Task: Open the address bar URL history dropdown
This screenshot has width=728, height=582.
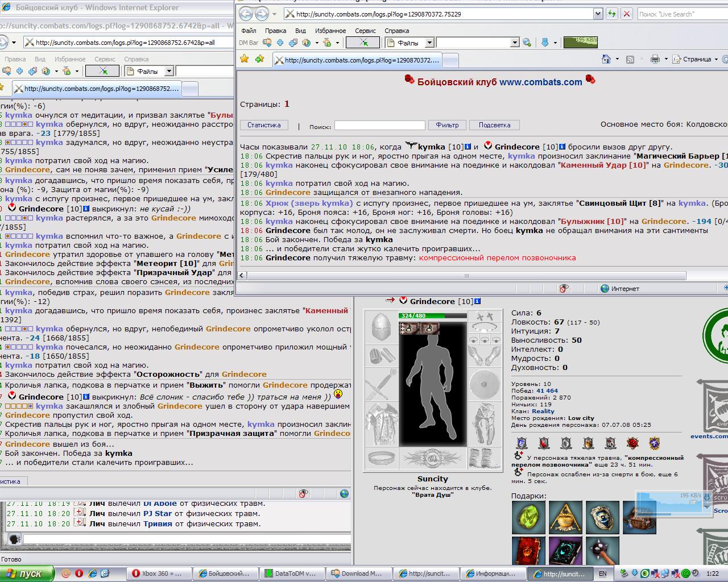Action: pyautogui.click(x=597, y=14)
